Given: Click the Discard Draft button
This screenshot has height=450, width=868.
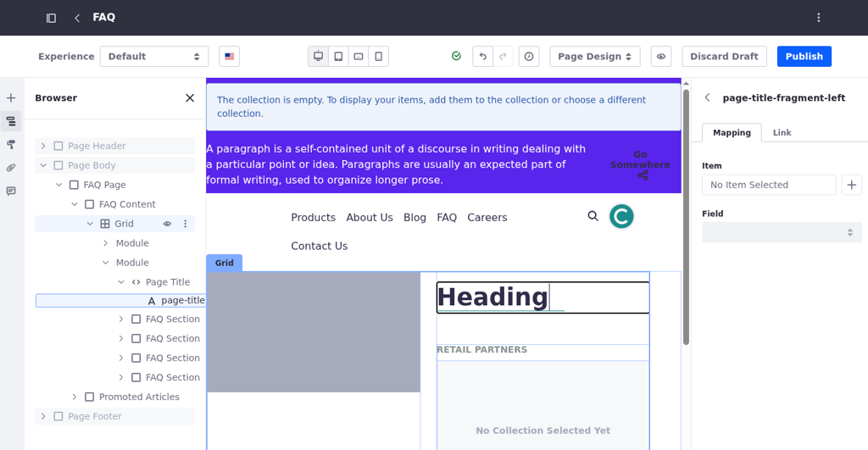Looking at the screenshot, I should pos(724,57).
